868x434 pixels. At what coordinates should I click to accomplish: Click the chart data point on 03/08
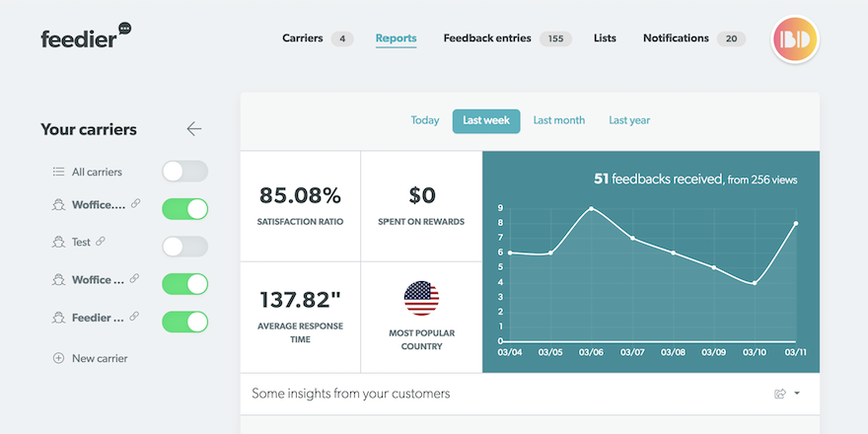click(673, 253)
